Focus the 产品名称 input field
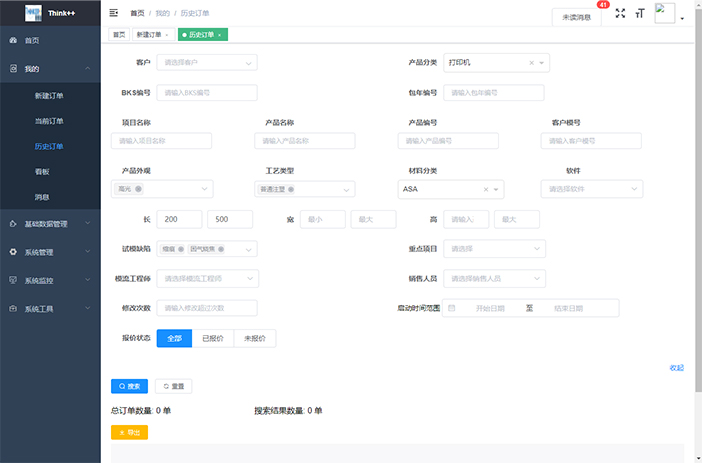The height and width of the screenshot is (463, 702). click(305, 141)
